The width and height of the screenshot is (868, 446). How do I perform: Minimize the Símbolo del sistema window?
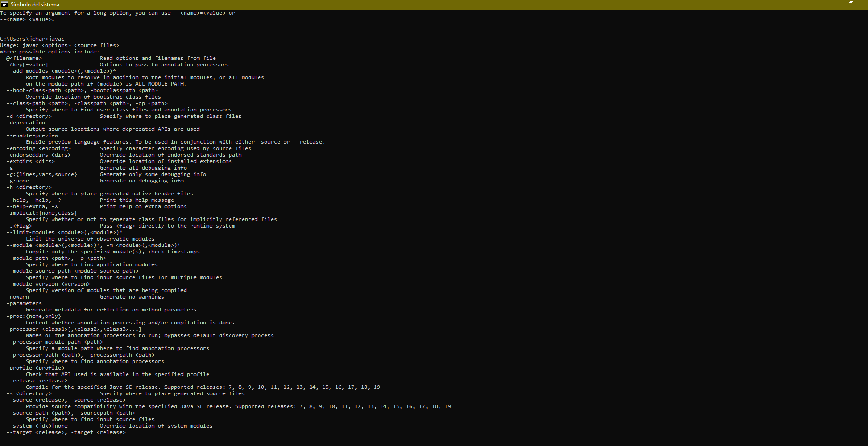point(830,4)
